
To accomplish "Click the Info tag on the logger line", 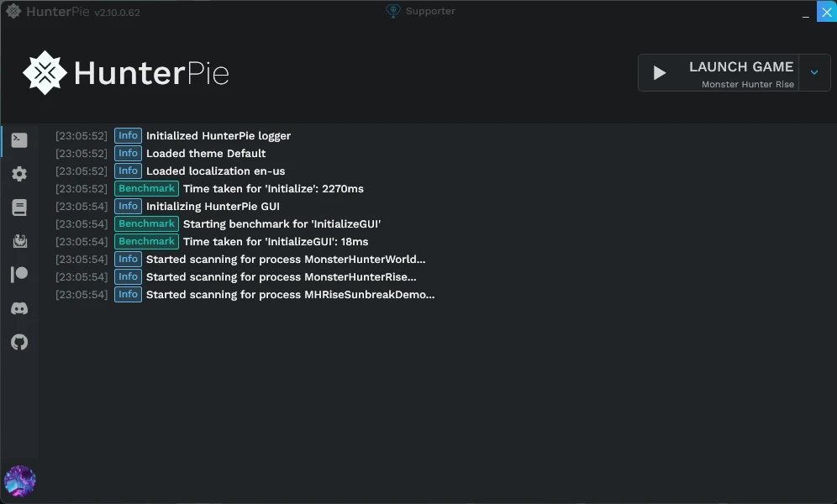I will (x=128, y=135).
